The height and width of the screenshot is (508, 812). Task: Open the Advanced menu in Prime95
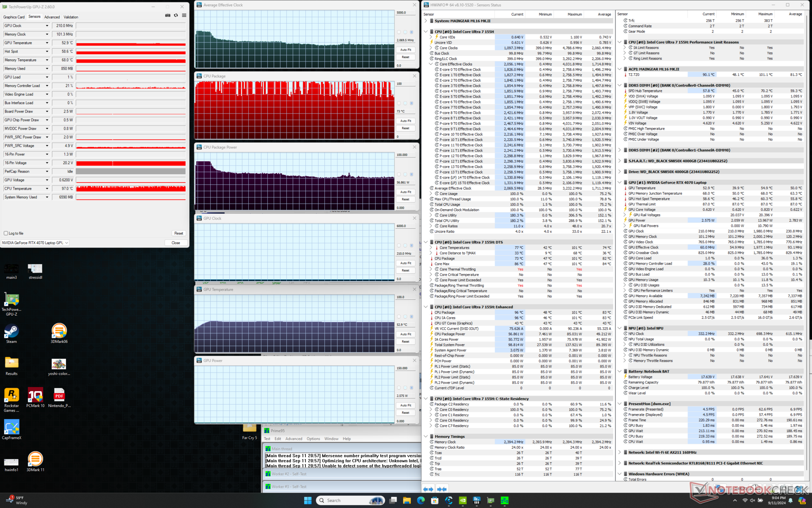294,439
